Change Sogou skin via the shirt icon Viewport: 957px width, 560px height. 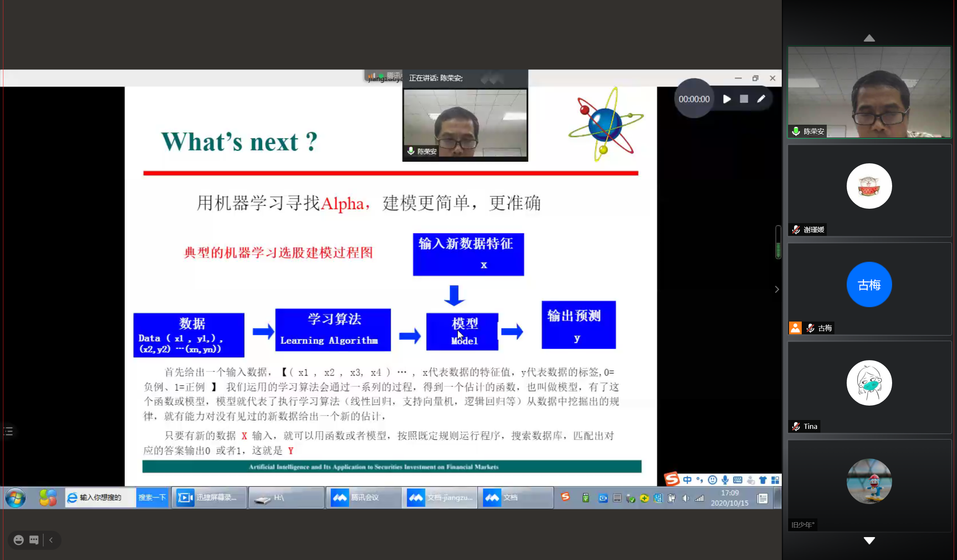click(x=763, y=480)
